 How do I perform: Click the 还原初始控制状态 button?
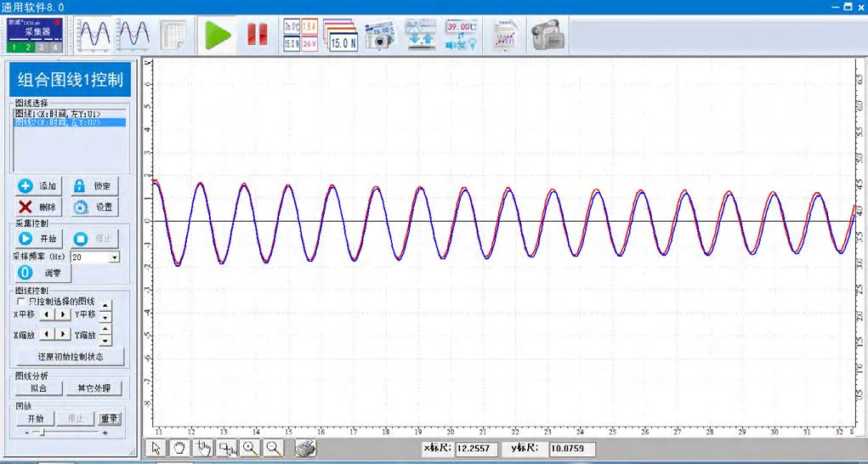coord(70,357)
